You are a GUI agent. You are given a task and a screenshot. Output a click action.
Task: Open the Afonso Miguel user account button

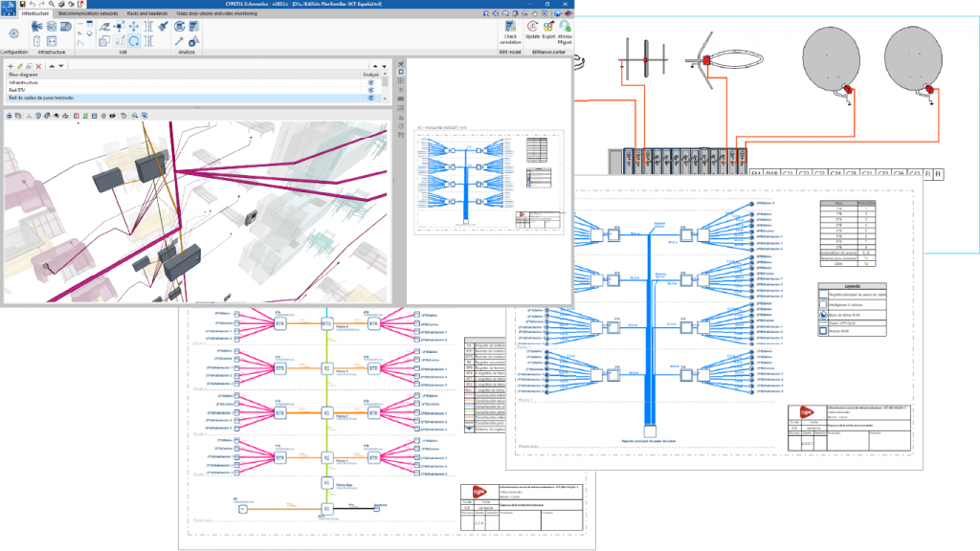pyautogui.click(x=565, y=32)
